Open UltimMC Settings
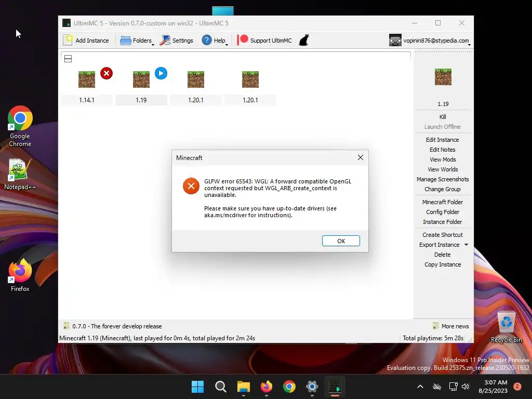Image resolution: width=532 pixels, height=399 pixels. (177, 41)
